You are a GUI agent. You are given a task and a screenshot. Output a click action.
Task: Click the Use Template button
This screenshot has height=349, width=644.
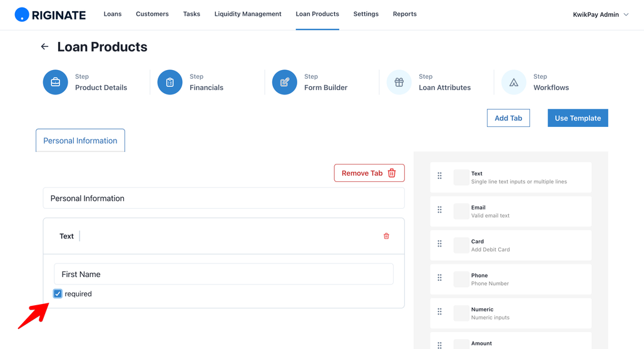click(578, 118)
